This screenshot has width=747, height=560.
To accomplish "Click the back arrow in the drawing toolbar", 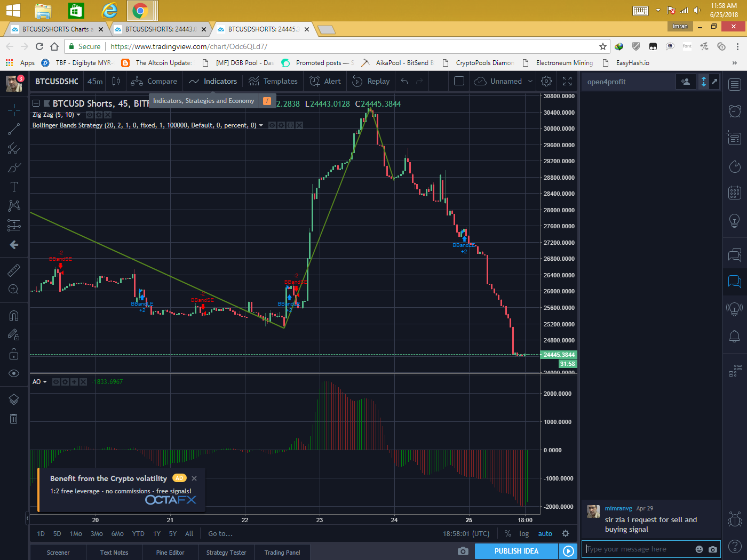I will point(14,244).
